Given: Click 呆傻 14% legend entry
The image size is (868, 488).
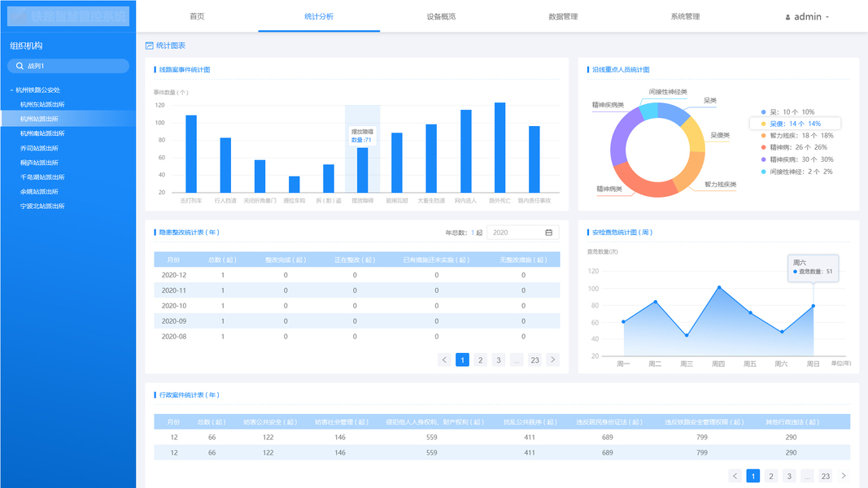Looking at the screenshot, I should click(x=796, y=124).
